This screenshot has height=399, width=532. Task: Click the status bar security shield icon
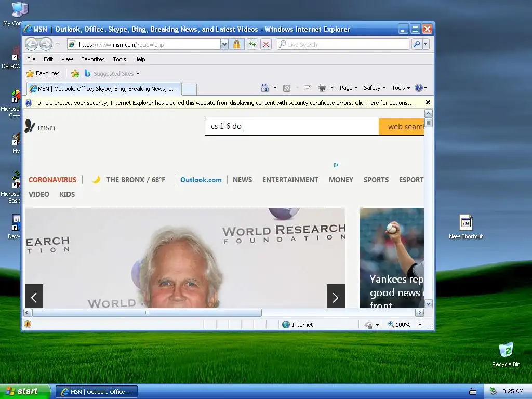(28, 324)
